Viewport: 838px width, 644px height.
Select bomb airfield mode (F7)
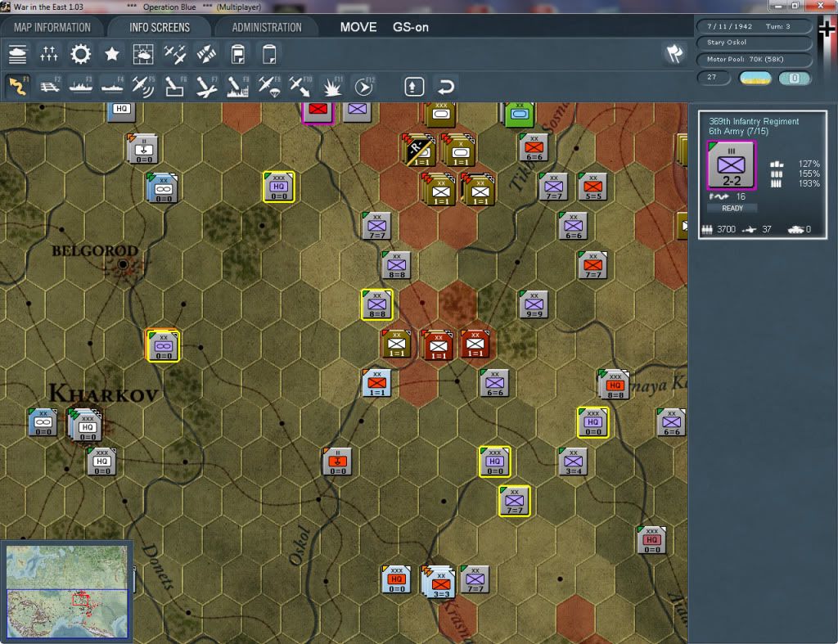[x=206, y=86]
